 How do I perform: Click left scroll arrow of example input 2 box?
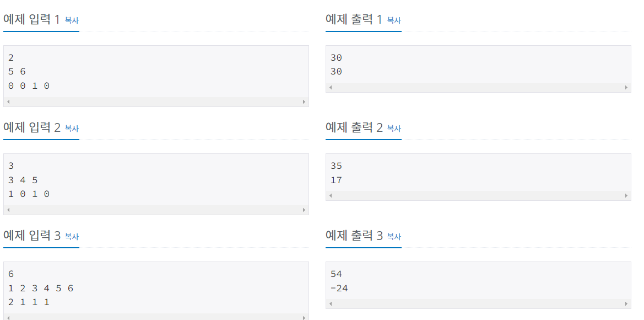click(x=8, y=210)
